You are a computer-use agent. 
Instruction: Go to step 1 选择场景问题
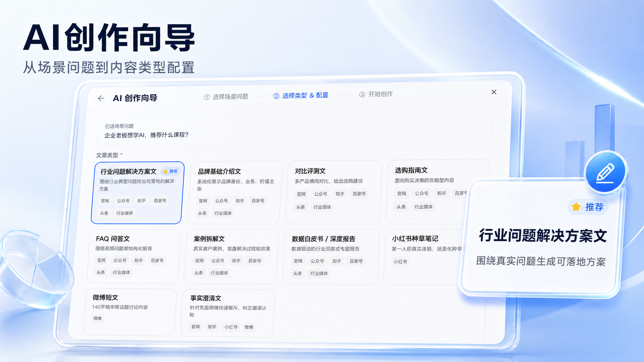[x=226, y=97]
